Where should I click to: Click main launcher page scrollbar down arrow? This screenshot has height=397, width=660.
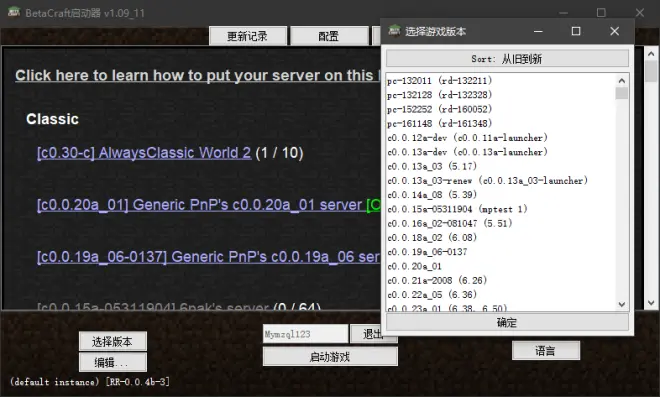point(651,303)
